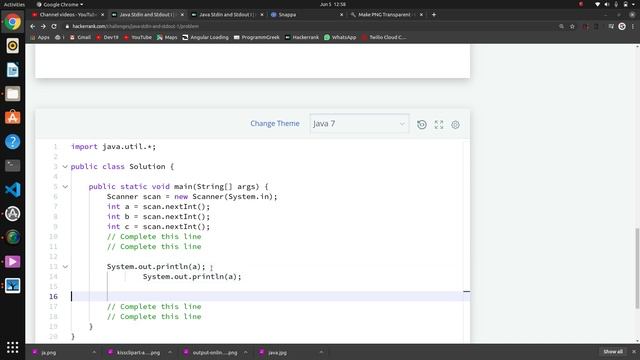This screenshot has height=360, width=640.
Task: Open the image viewer dock icon
Action: click(12, 286)
